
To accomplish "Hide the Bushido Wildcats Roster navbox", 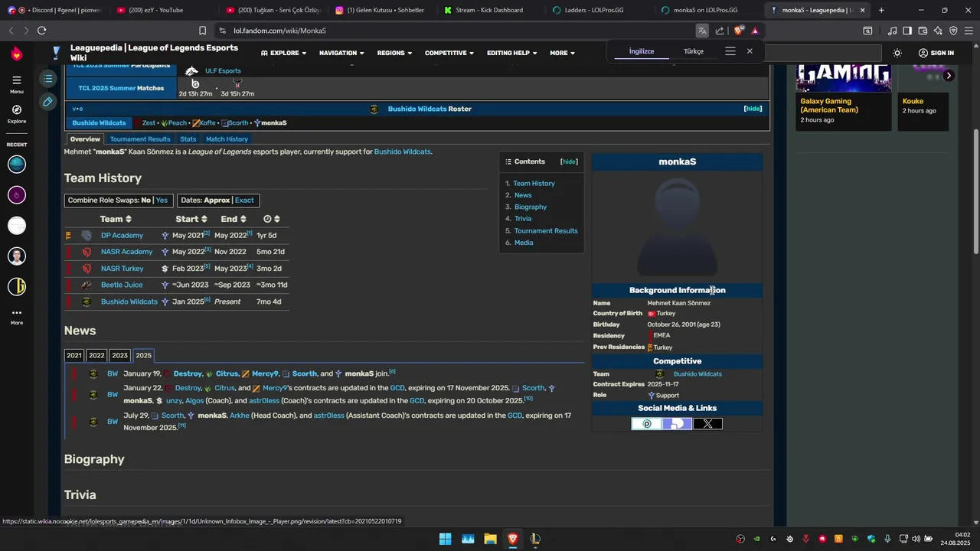I will click(x=753, y=109).
